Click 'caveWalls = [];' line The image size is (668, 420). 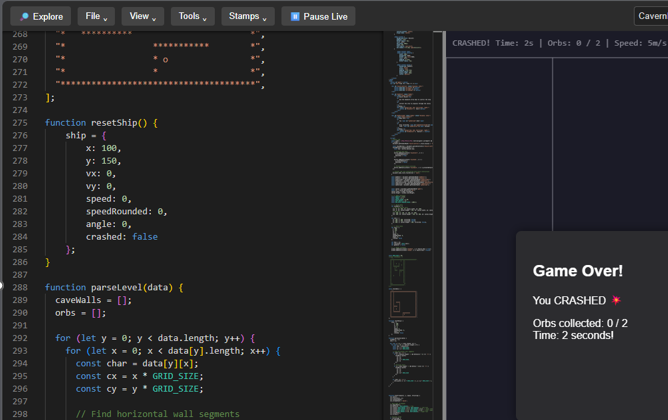click(x=93, y=300)
